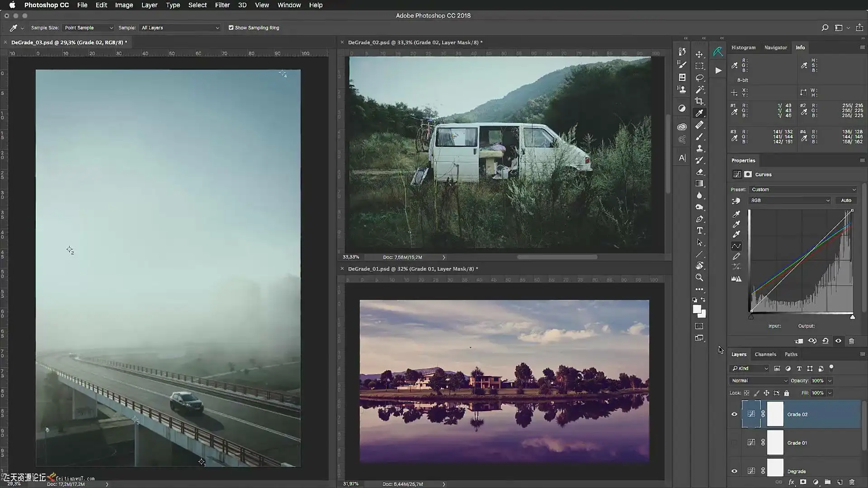Select the Brush tool in toolbar
868x488 pixels.
[699, 136]
